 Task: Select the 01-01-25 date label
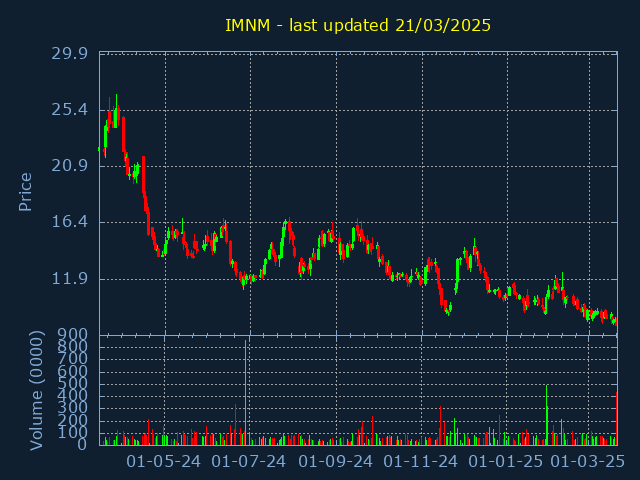click(x=506, y=462)
